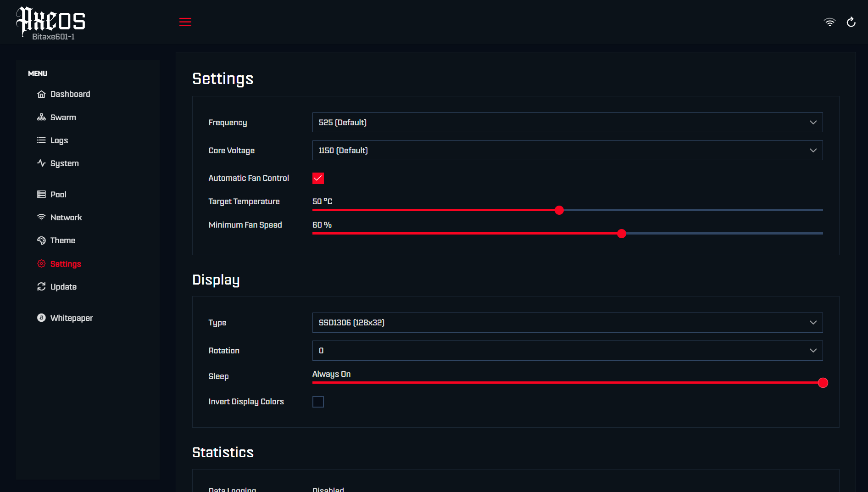
Task: Expand the Rotation dropdown
Action: [x=567, y=351]
